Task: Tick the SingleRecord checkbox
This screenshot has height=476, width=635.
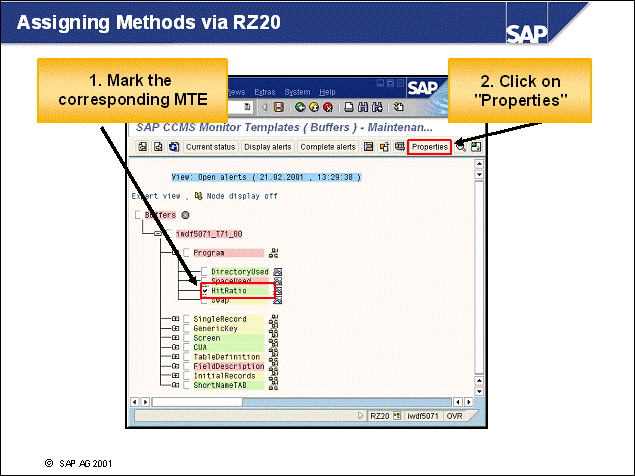Action: [x=186, y=319]
